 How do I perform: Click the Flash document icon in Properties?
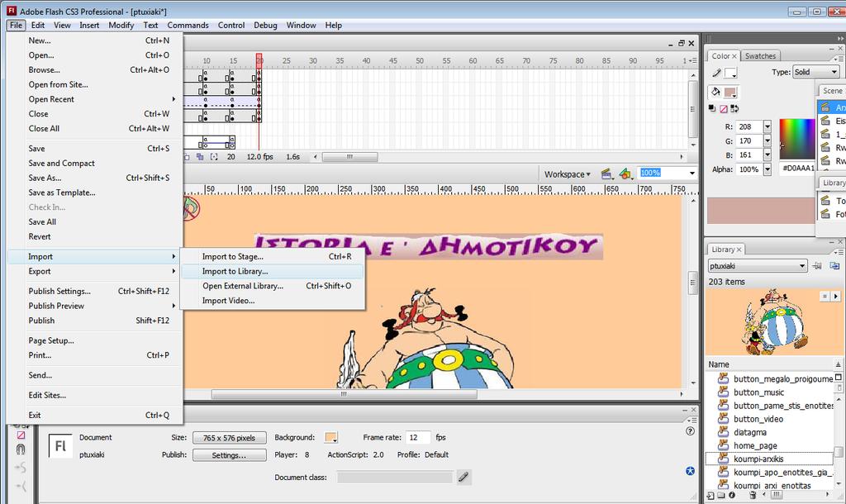(x=60, y=446)
